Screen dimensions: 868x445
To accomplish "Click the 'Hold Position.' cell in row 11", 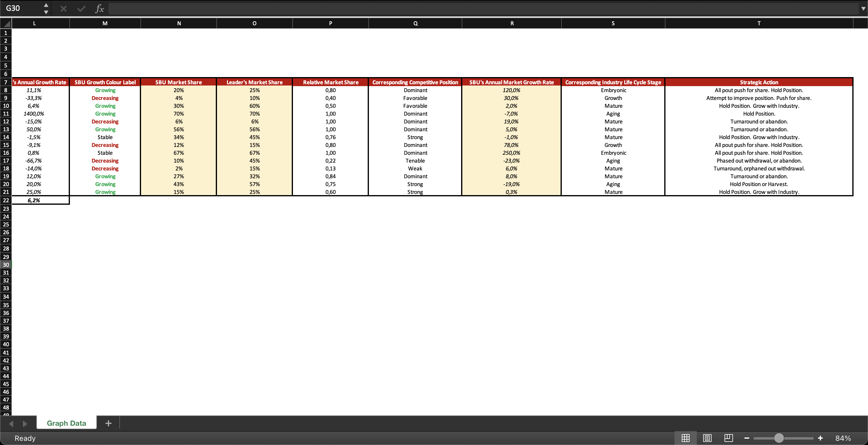I will tap(759, 114).
